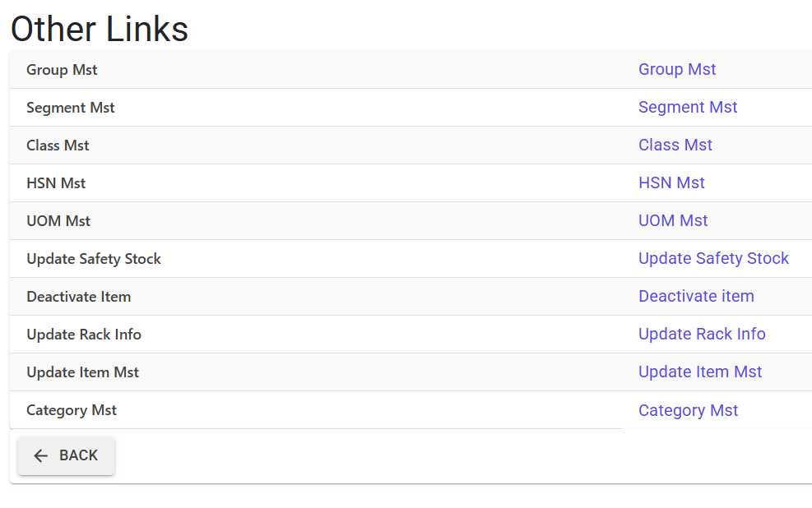812x508 pixels.
Task: Open the Update Safety Stock link
Action: tap(713, 258)
